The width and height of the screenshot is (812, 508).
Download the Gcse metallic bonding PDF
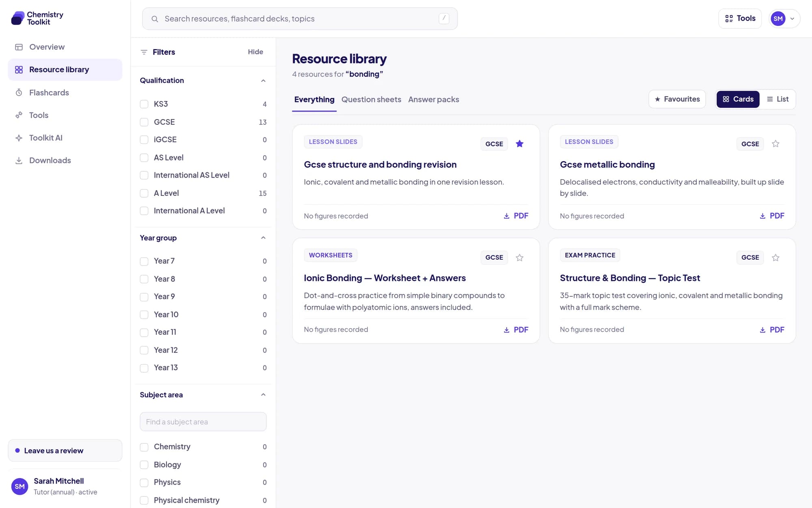(772, 216)
